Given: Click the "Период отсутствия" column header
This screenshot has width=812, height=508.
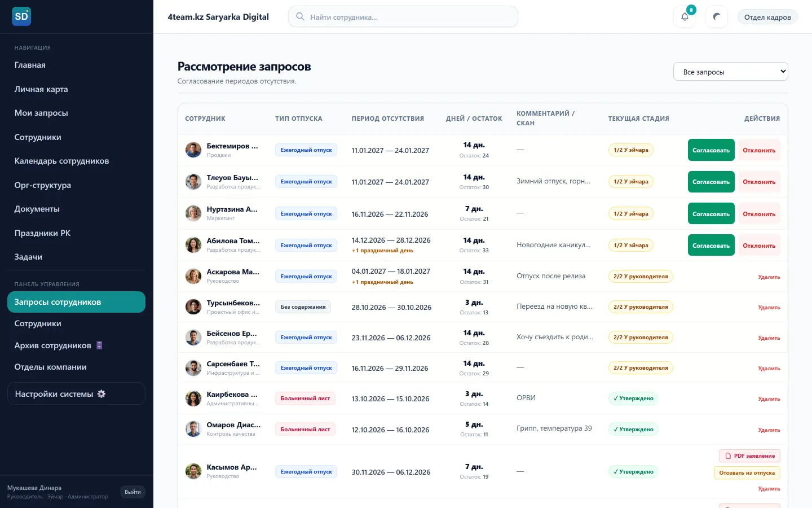Looking at the screenshot, I should (388, 119).
